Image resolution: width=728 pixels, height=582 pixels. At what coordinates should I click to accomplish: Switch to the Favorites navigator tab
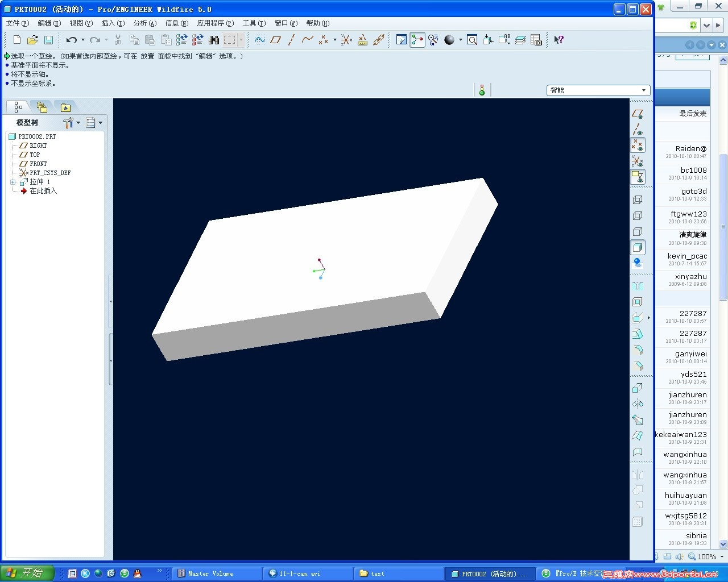click(x=65, y=107)
